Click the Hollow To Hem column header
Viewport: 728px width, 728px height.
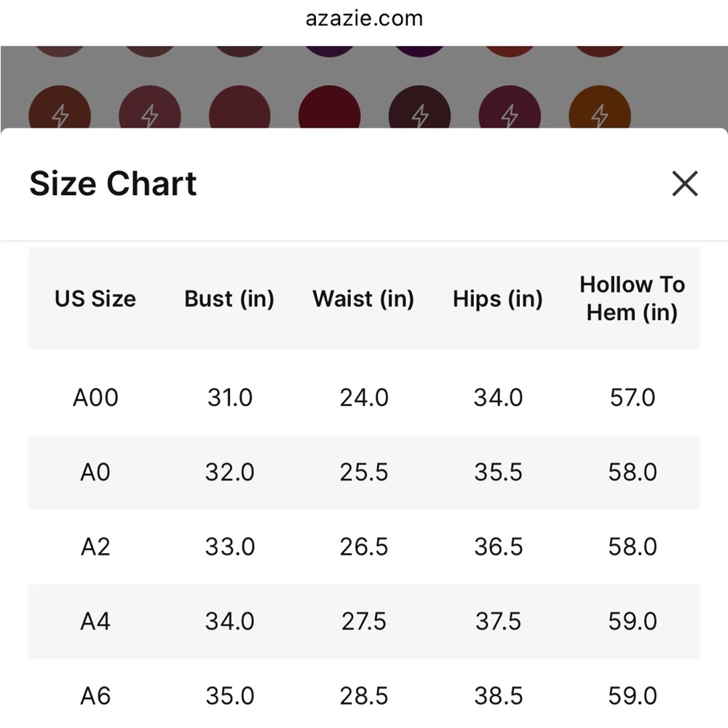633,298
